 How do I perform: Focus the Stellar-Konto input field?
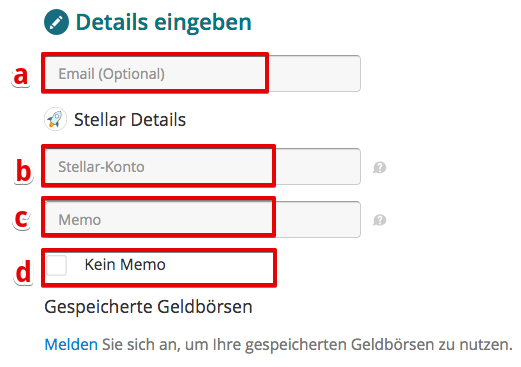[203, 166]
